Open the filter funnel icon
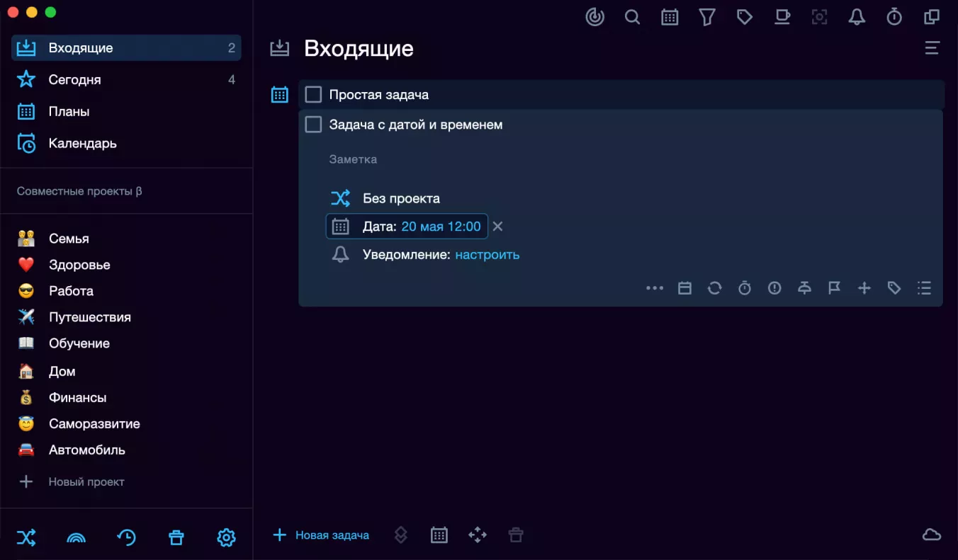Viewport: 958px width, 560px height. pyautogui.click(x=707, y=17)
